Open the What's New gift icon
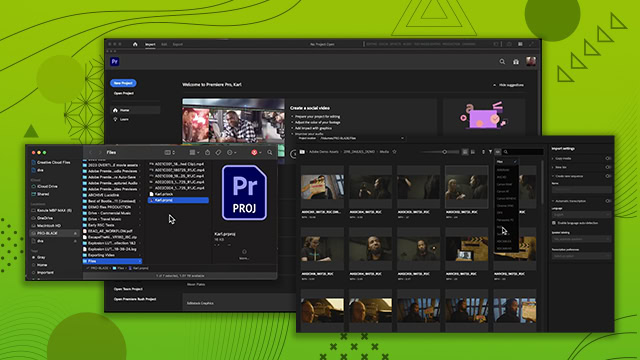 [x=516, y=62]
